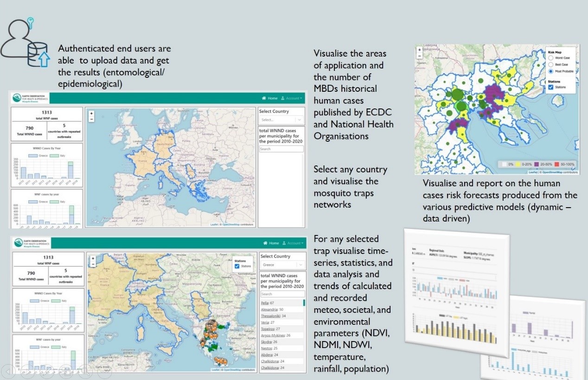Viewport: 588px width, 380px height.
Task: Open the Select Country dropdown showing 'Select...'
Action: [x=281, y=120]
